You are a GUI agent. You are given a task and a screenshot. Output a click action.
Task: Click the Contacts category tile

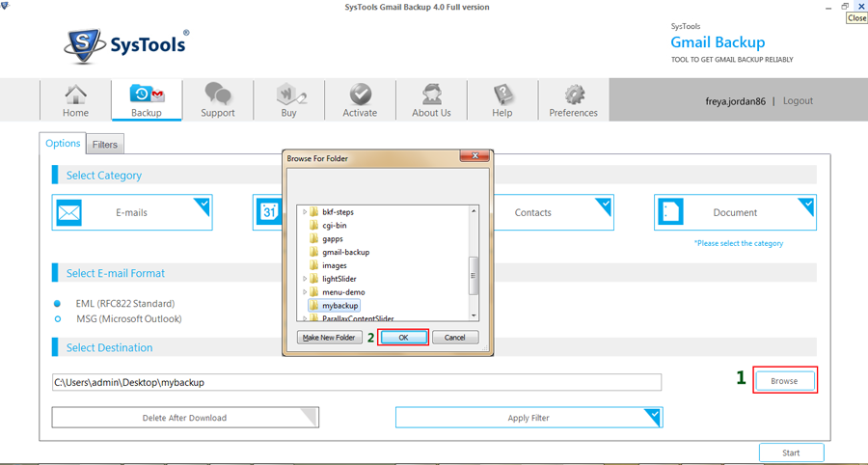coord(553,212)
